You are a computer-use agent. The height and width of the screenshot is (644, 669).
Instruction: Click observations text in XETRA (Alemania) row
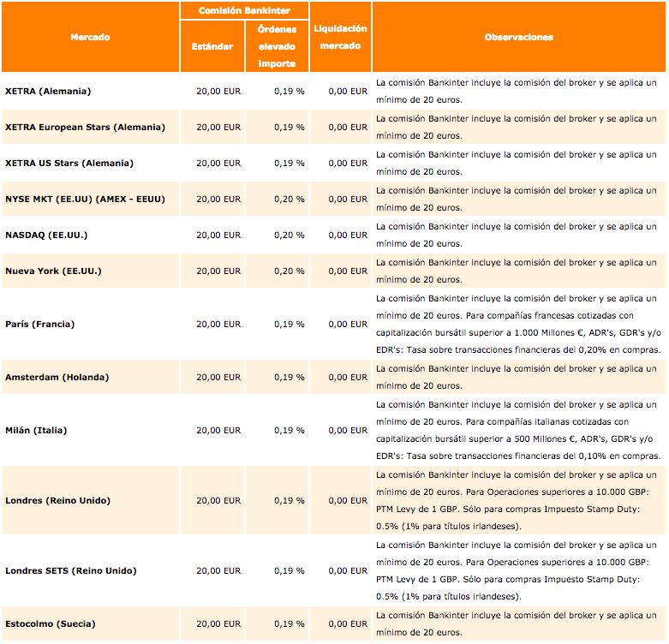coord(517,92)
